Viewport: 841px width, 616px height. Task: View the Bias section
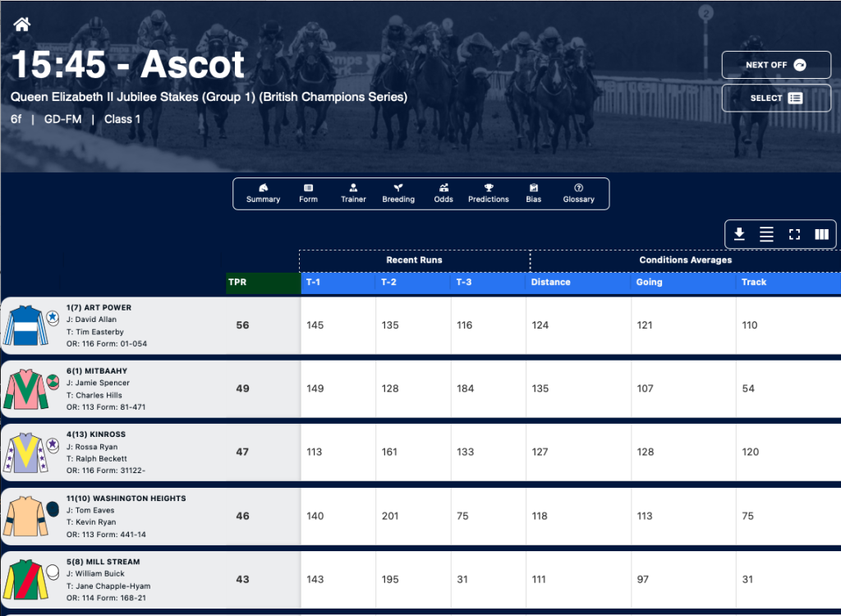click(534, 194)
